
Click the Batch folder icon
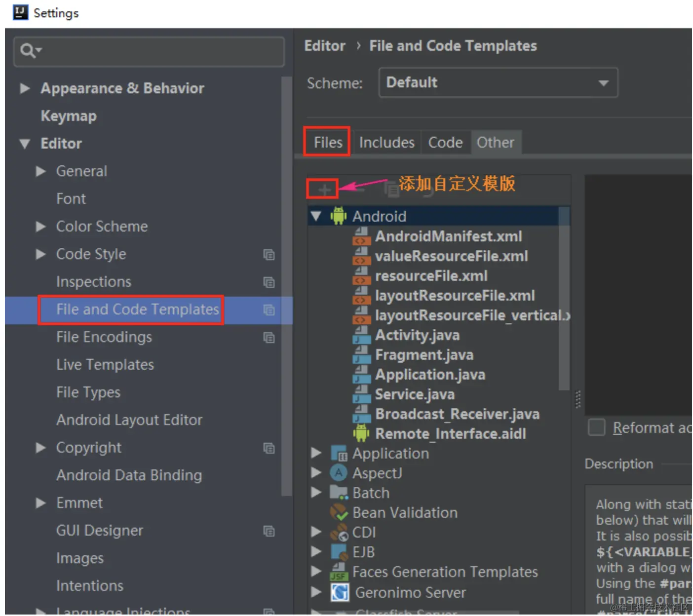click(339, 493)
